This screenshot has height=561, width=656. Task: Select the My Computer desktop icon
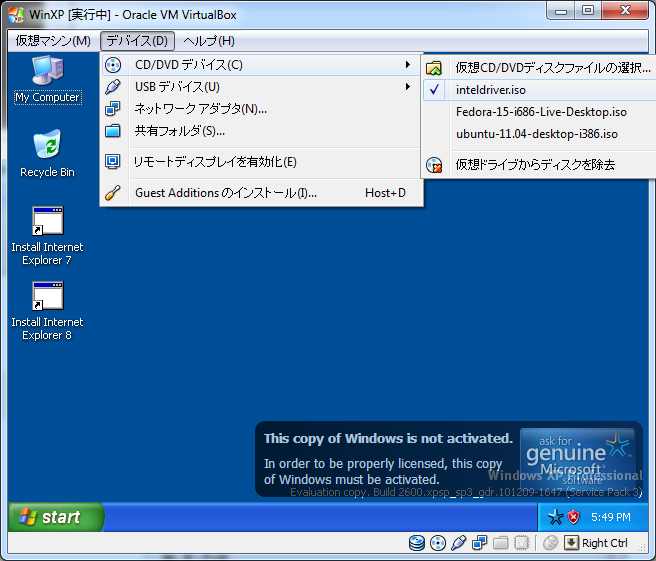coord(48,79)
